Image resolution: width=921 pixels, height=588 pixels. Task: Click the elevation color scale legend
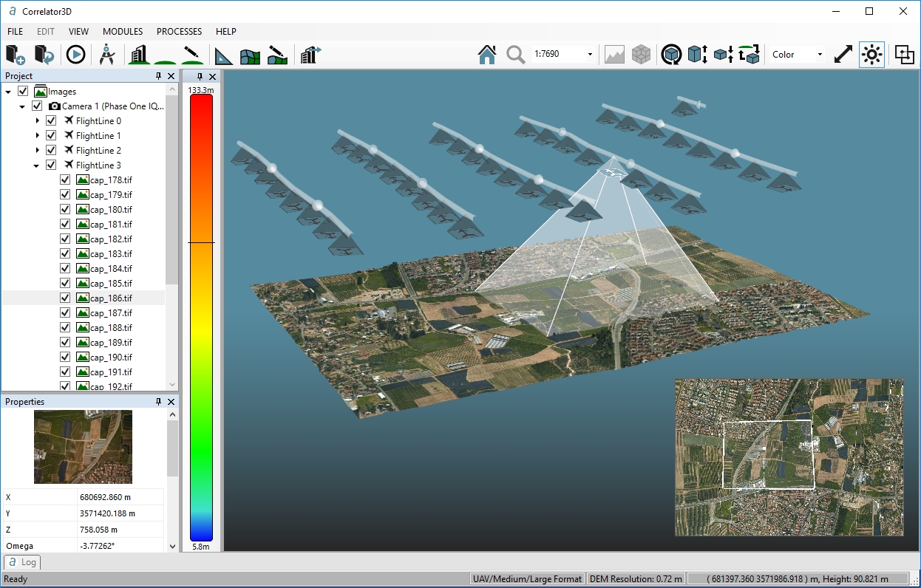[x=200, y=318]
